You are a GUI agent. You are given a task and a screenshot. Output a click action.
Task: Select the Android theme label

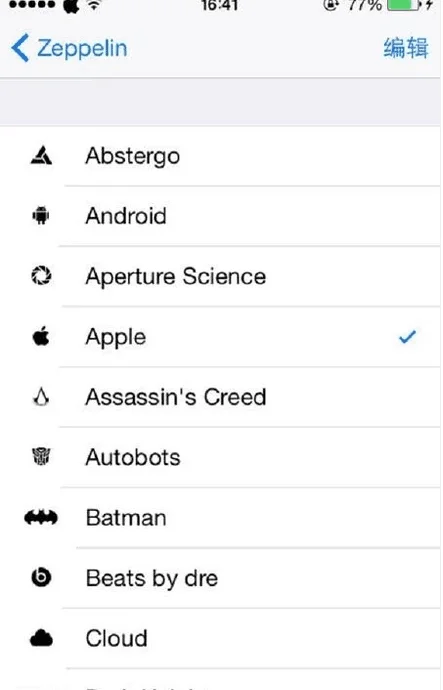(126, 216)
